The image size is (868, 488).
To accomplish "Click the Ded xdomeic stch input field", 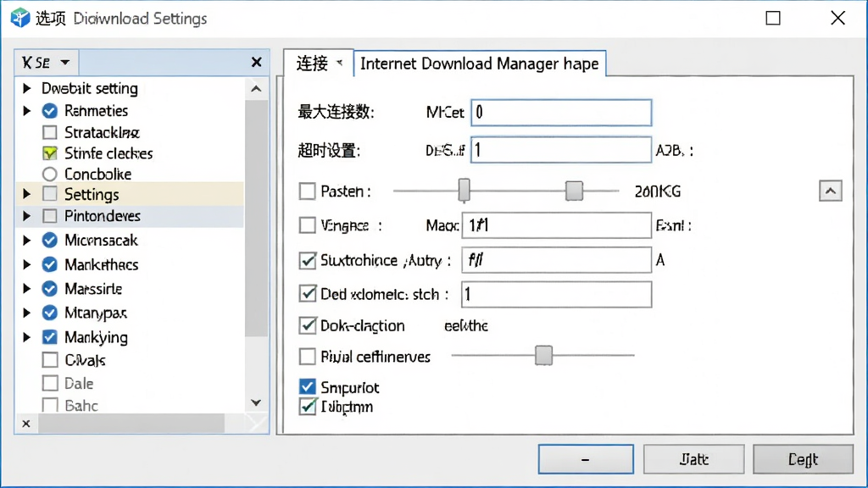I will coord(556,294).
